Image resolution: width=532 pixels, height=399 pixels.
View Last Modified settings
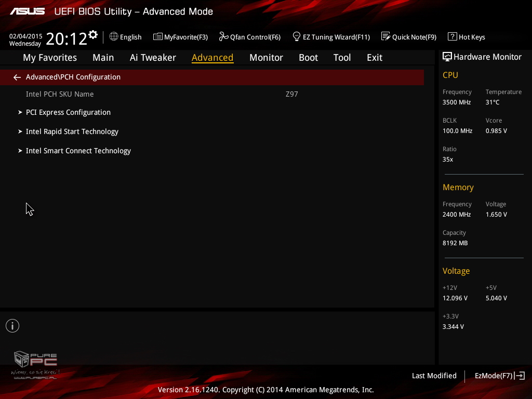(434, 376)
